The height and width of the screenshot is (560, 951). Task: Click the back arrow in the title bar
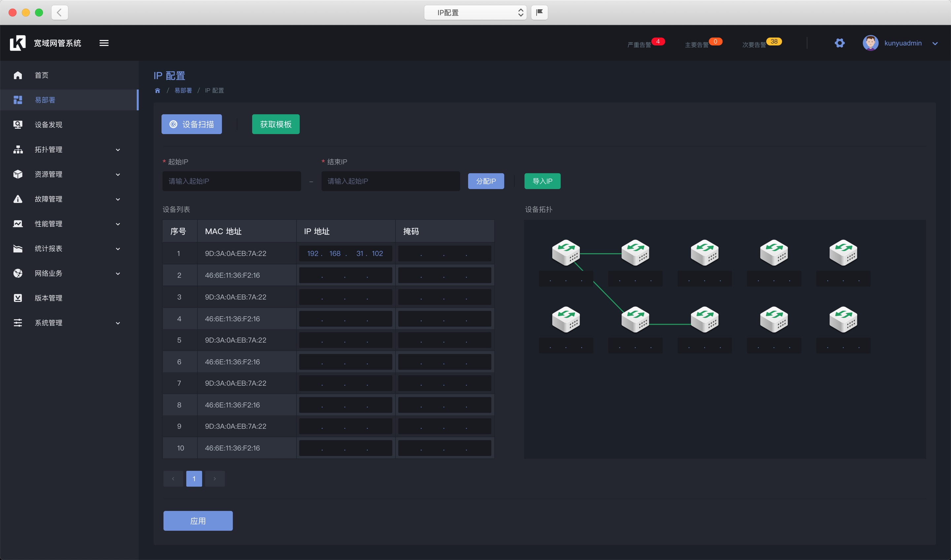tap(60, 13)
